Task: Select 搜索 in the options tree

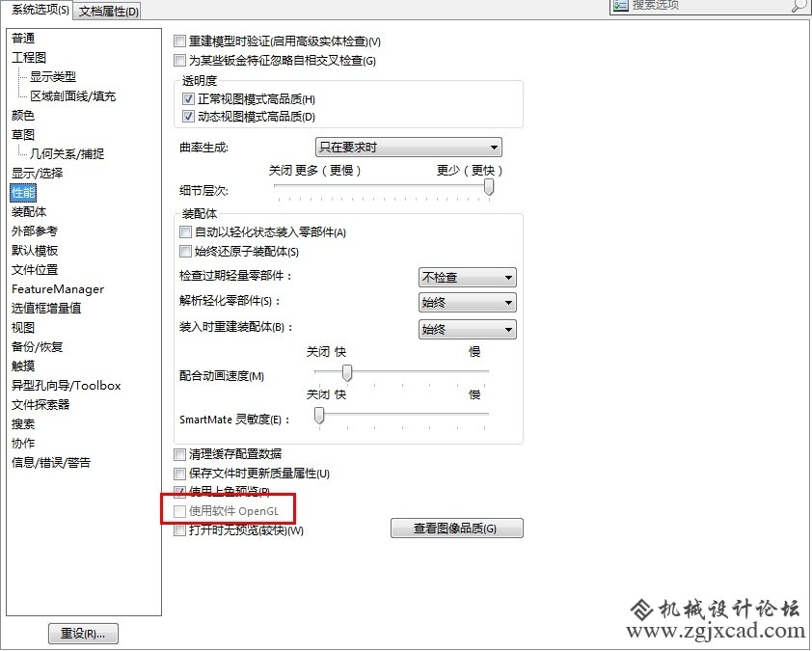Action: [23, 424]
